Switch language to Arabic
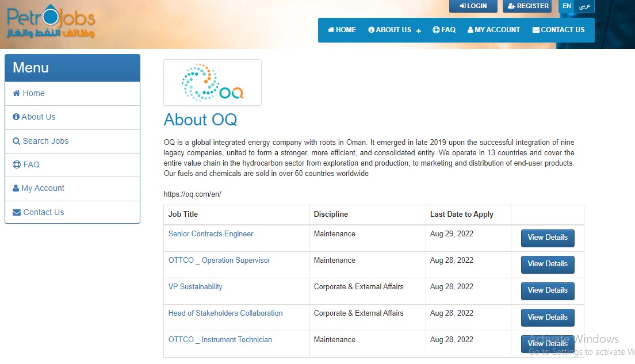Image resolution: width=635 pixels, height=364 pixels. click(x=584, y=6)
